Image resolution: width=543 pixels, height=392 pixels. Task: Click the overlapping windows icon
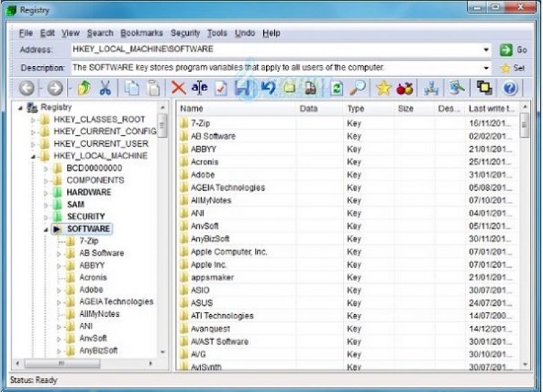[484, 88]
